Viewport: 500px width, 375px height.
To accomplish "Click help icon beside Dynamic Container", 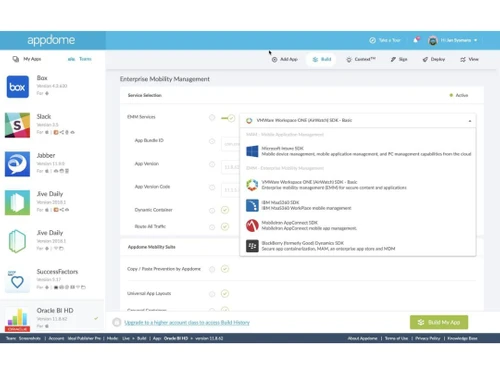I will pos(212,210).
